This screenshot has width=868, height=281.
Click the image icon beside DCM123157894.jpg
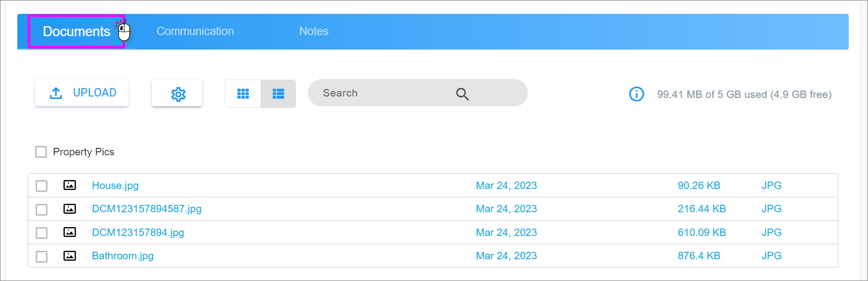(70, 232)
